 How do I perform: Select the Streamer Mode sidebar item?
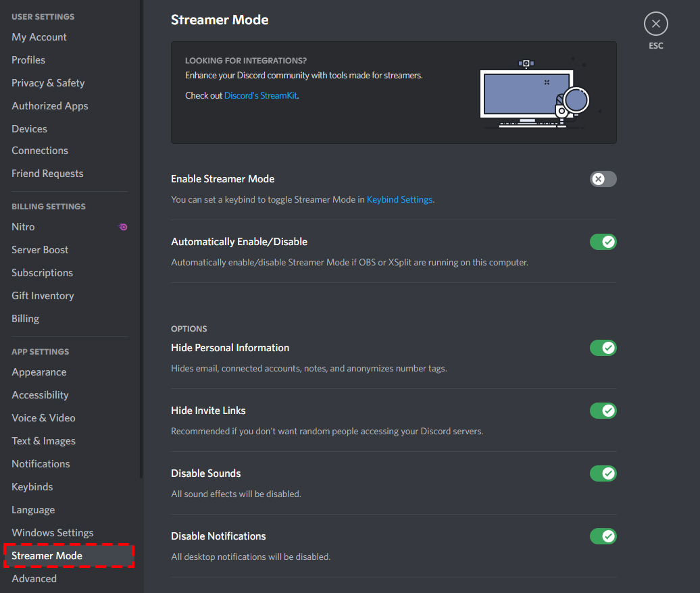click(x=47, y=556)
